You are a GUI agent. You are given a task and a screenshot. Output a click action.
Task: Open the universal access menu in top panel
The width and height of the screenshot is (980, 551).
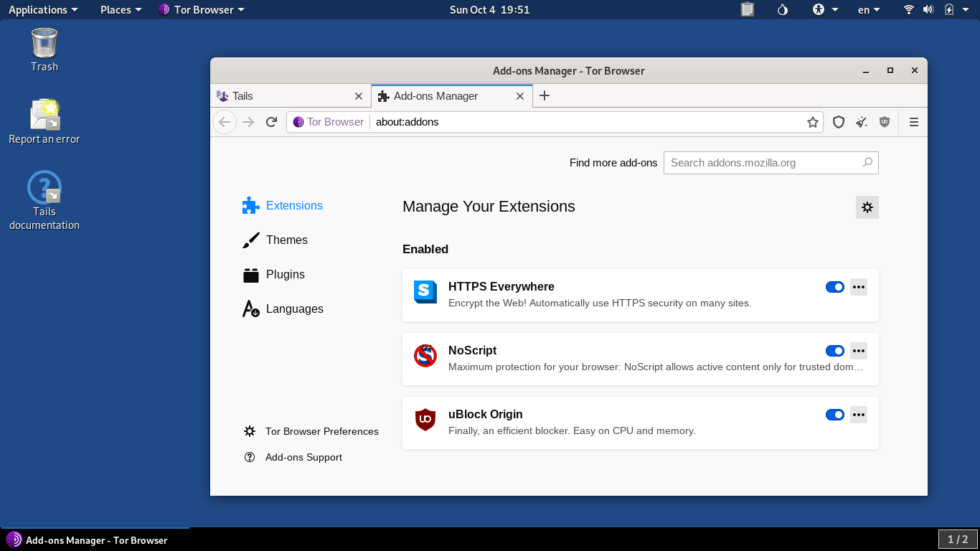(825, 9)
